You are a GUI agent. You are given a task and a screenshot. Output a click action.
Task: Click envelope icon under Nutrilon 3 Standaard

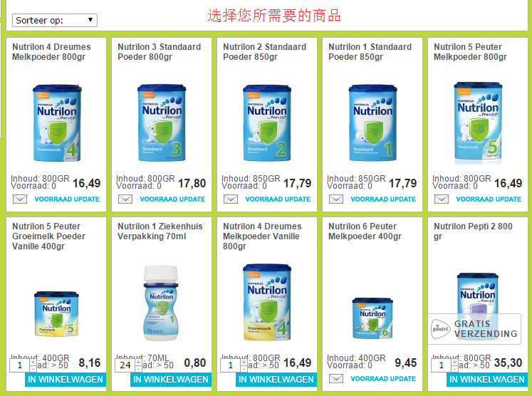[x=125, y=199]
